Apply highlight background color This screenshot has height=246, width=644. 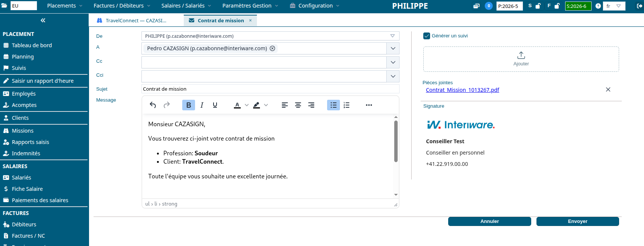(257, 105)
